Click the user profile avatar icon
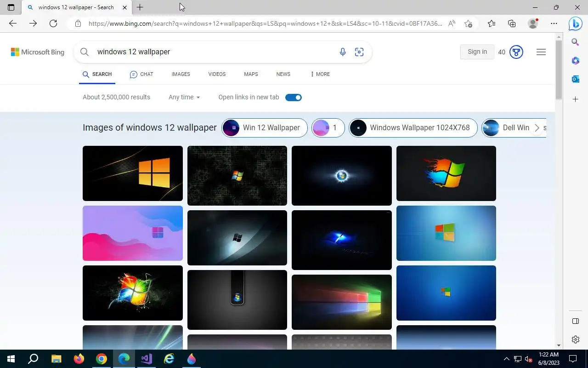Viewport: 588px width, 368px height. click(533, 23)
